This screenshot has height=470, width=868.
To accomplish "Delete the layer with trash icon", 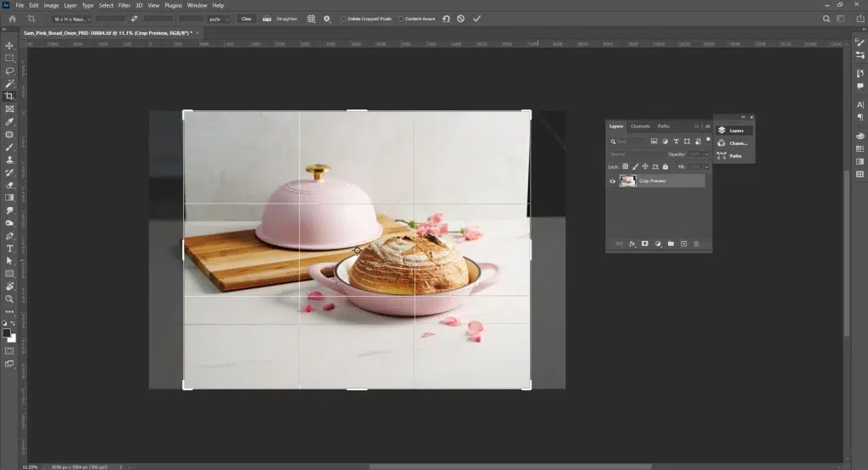I will 697,243.
